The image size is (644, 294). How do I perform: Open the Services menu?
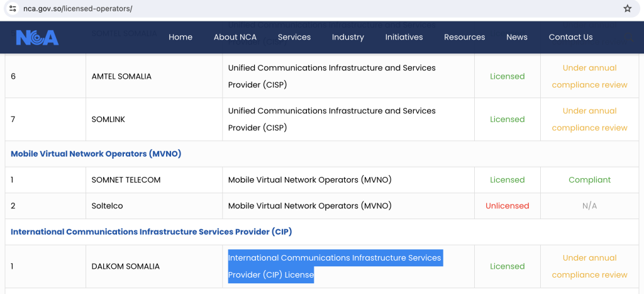click(x=294, y=37)
